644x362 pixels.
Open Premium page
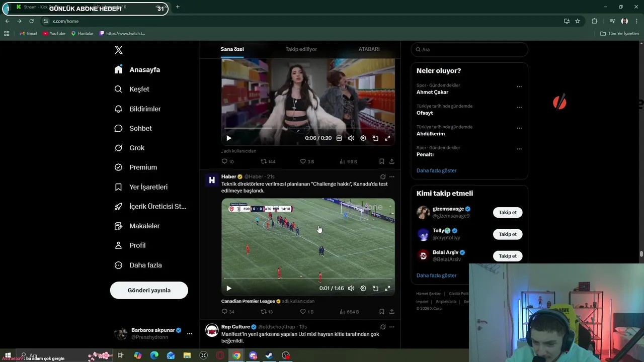pos(136,167)
